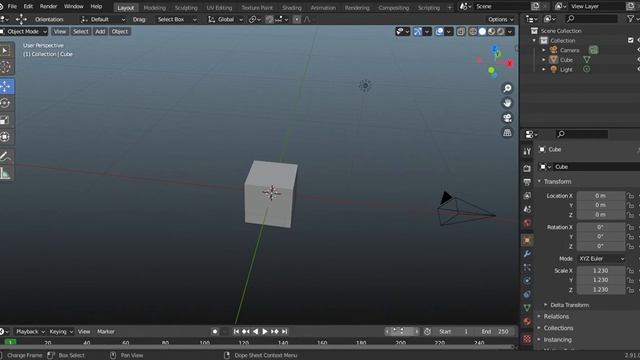The width and height of the screenshot is (640, 360).
Task: Click the outliner filter funnel icon
Action: coord(631,19)
